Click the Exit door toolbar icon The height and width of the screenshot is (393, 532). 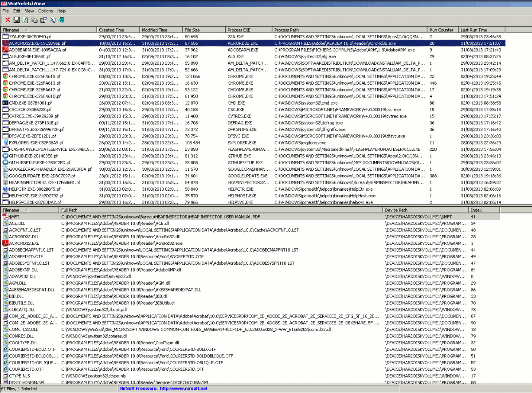[61, 20]
